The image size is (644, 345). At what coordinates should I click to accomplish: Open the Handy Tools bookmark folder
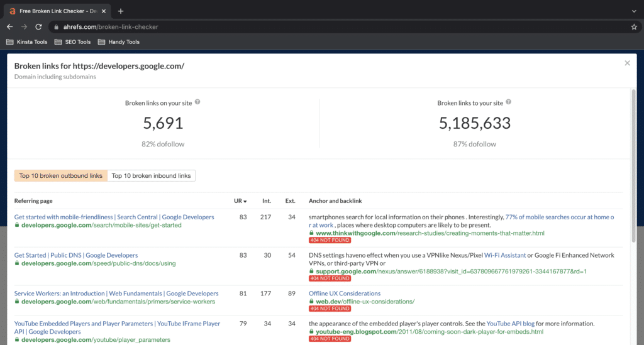click(118, 42)
